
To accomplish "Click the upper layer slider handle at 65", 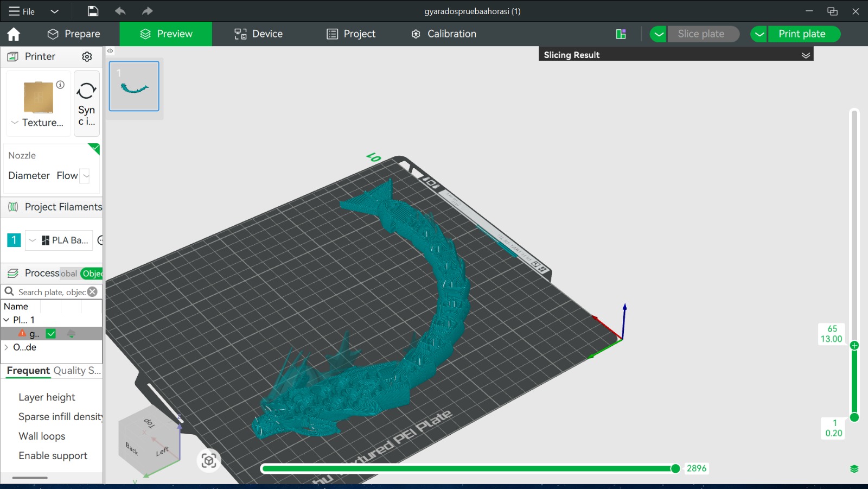I will pos(854,346).
